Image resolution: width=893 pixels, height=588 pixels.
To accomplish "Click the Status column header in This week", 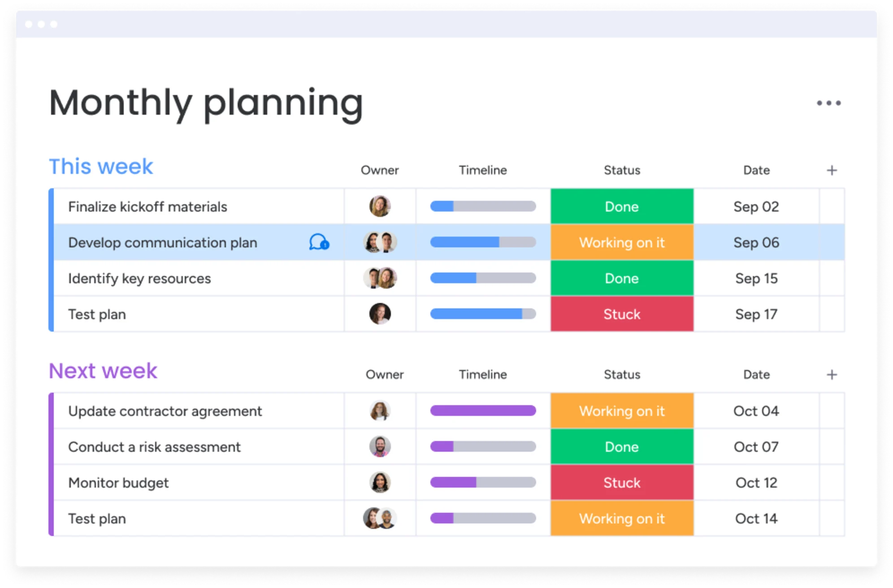I will [x=622, y=170].
